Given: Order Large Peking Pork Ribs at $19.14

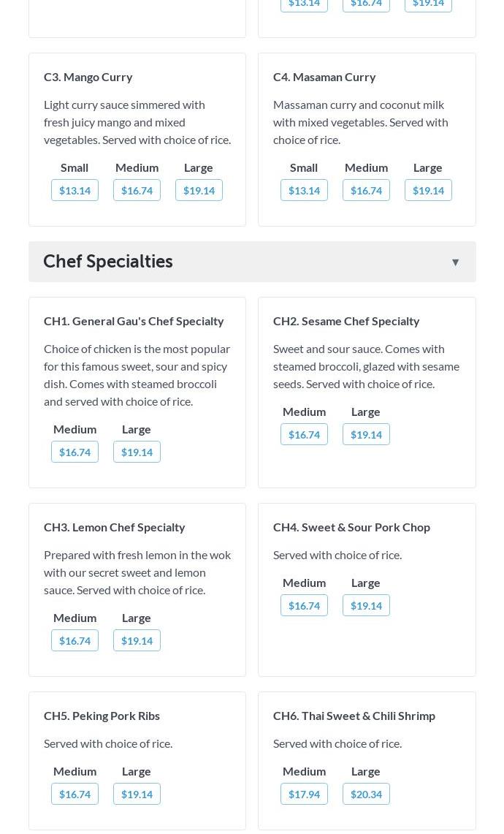Looking at the screenshot, I should [137, 794].
